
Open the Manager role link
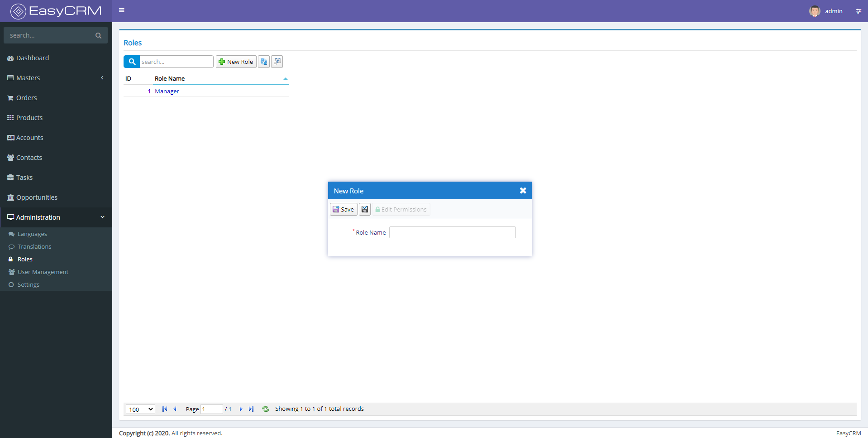pyautogui.click(x=167, y=91)
